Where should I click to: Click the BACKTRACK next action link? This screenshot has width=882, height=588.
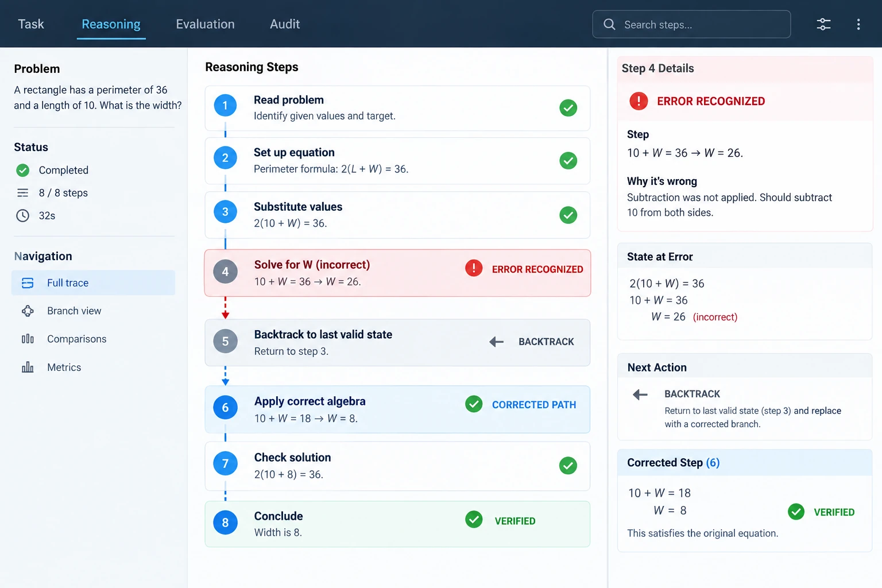point(692,394)
